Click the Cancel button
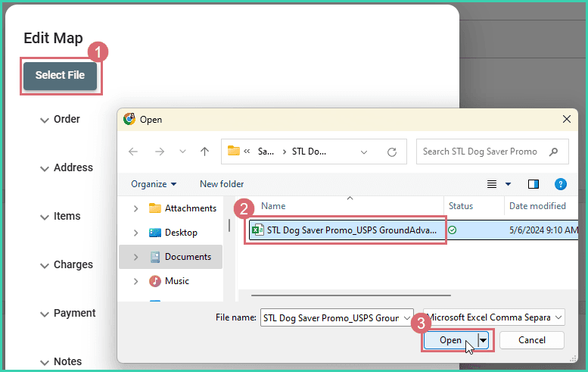Viewport: 588px width, 372px height. pos(532,340)
